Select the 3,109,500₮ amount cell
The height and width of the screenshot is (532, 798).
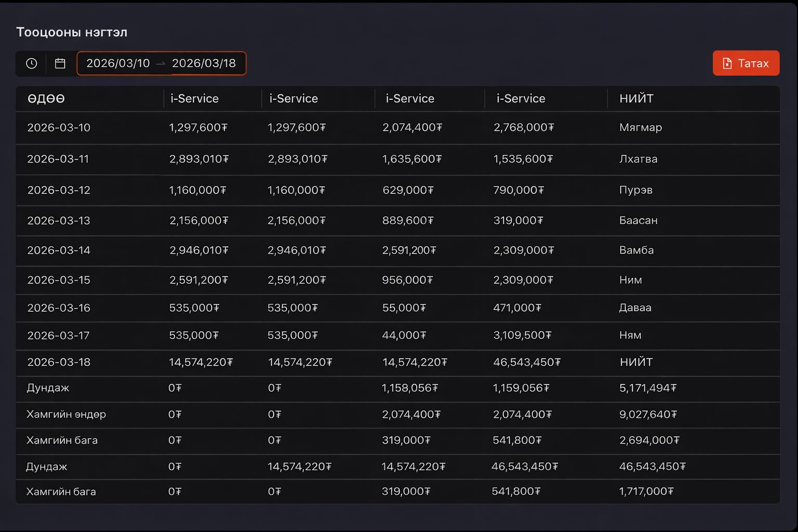522,336
